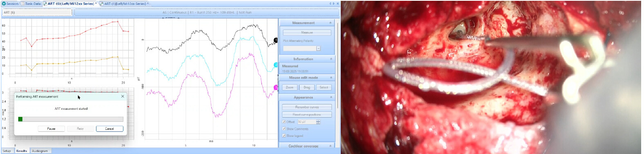The width and height of the screenshot is (644, 154).
Task: Close the document tab area with X icon
Action: pyautogui.click(x=338, y=4)
